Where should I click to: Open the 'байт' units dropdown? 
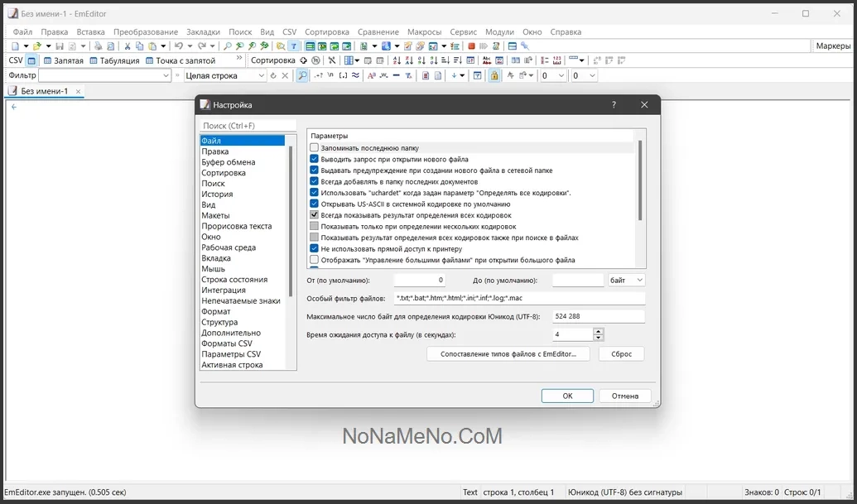627,281
